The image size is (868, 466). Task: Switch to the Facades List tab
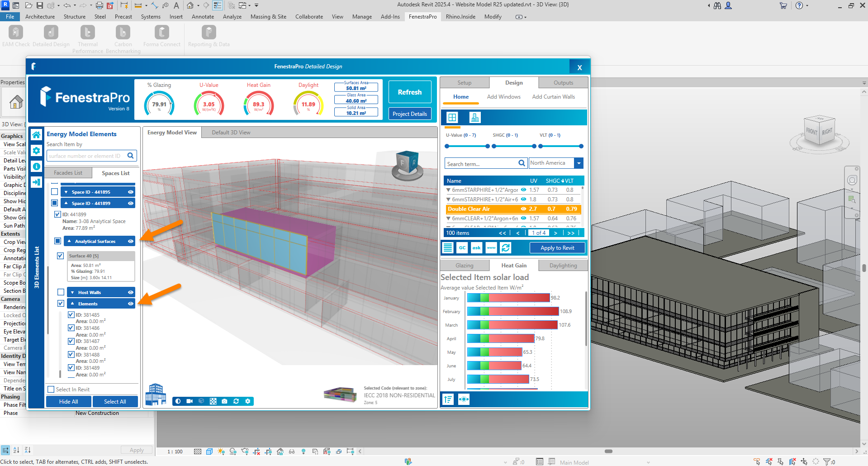pos(68,173)
